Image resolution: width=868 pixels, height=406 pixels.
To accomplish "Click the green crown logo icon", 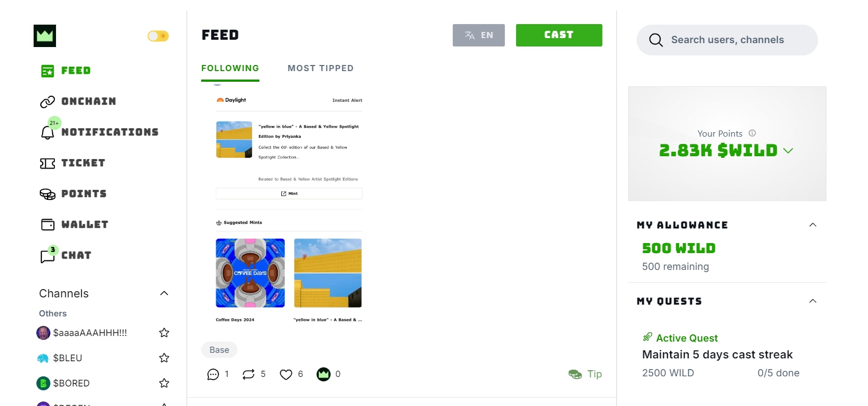I will [45, 36].
